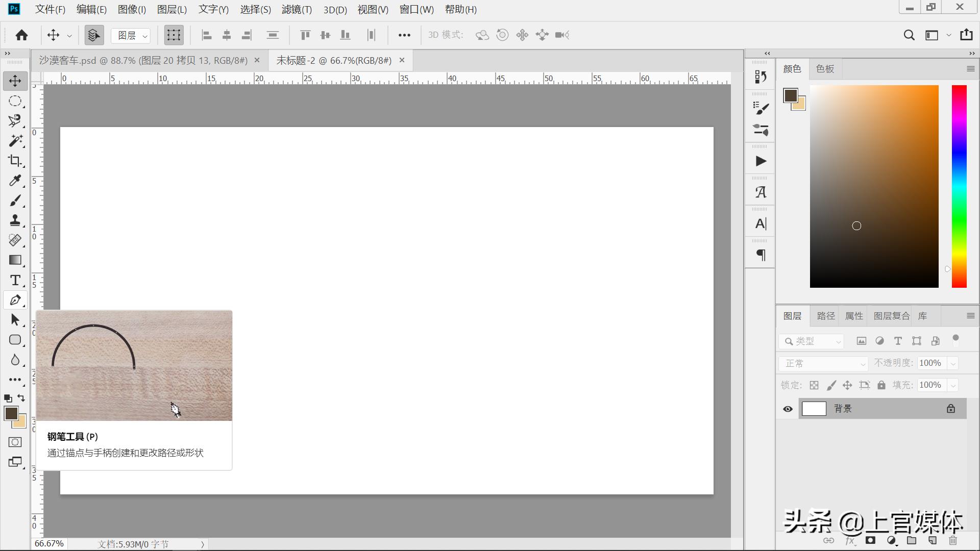Image resolution: width=980 pixels, height=551 pixels.
Task: Select the Horizontal Type tool
Action: 15,280
